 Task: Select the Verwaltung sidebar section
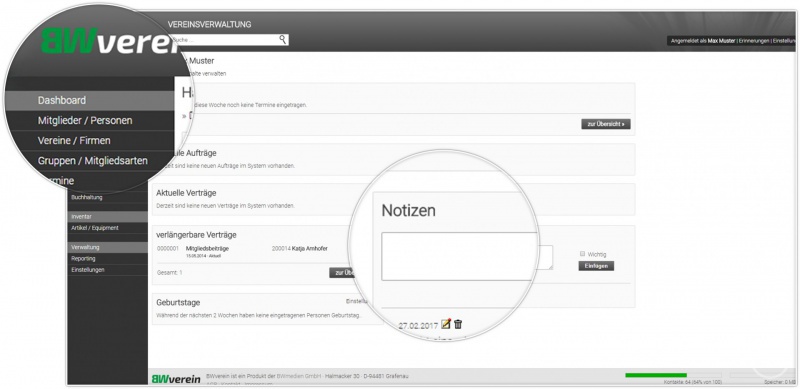click(x=108, y=247)
